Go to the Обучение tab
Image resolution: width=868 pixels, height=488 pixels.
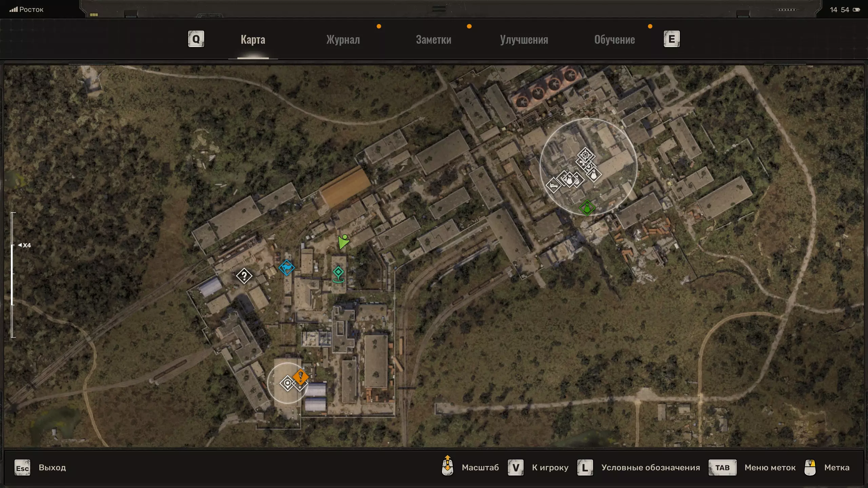[614, 40]
